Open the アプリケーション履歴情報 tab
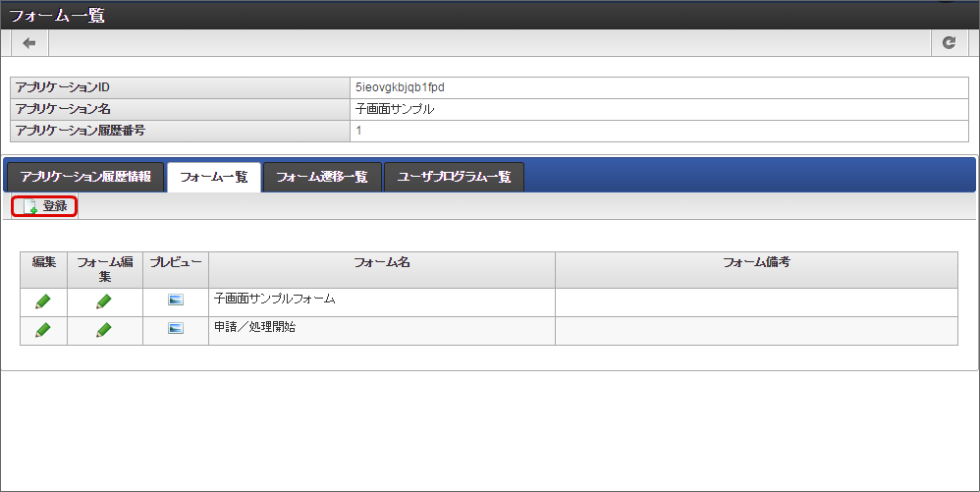Viewport: 980px width, 492px height. [85, 177]
